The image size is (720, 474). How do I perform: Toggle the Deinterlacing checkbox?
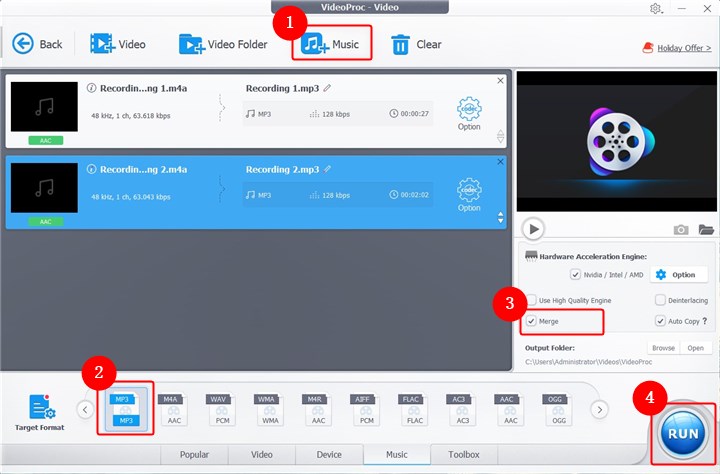(660, 300)
